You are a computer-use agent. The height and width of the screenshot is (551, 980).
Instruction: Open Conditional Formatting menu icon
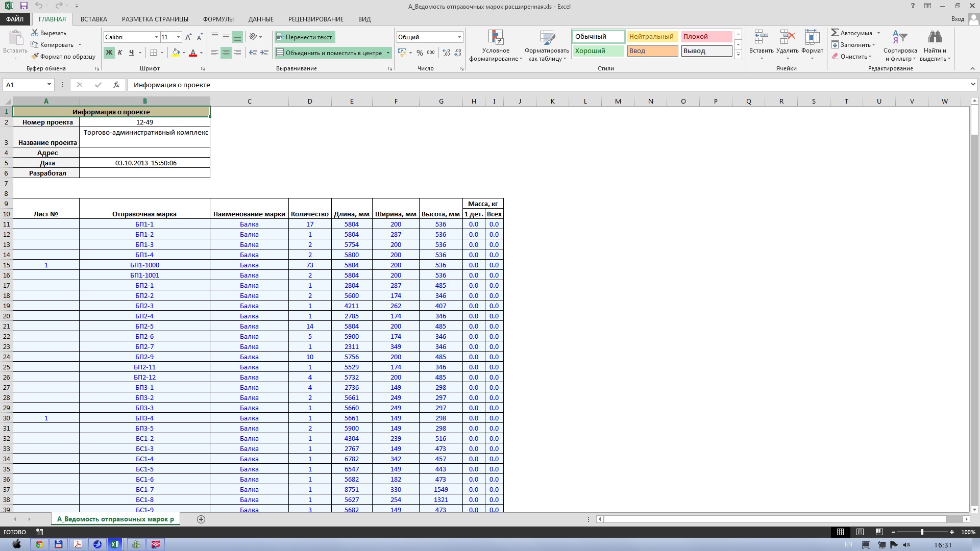coord(495,38)
